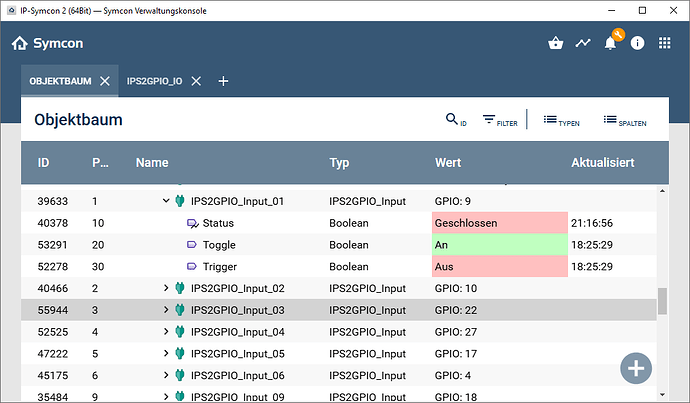Click the scrollbar down arrow
This screenshot has width=690, height=403.
coord(662,395)
